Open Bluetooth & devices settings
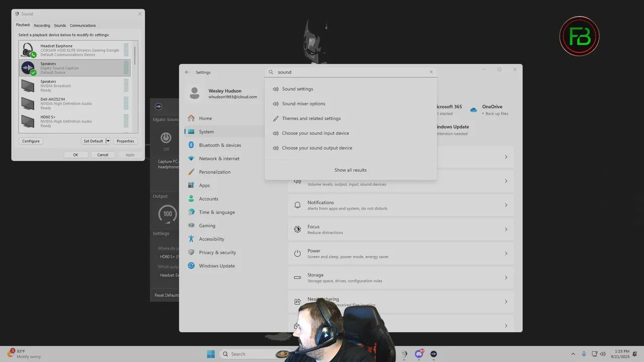Image resolution: width=644 pixels, height=362 pixels. (x=223, y=145)
